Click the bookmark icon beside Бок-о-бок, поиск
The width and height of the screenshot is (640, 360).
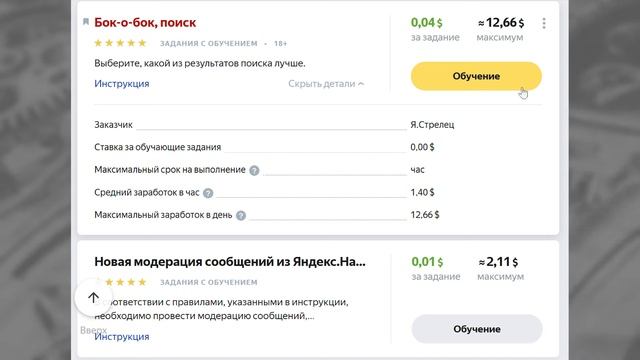point(86,22)
